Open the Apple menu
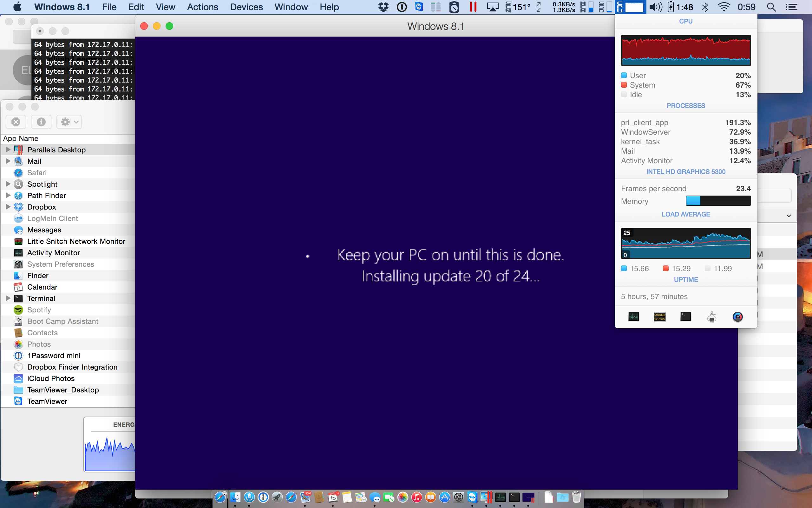This screenshot has height=508, width=812. point(17,7)
